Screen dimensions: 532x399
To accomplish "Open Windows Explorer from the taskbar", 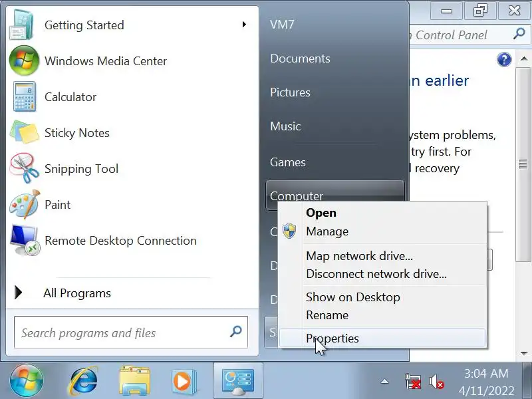I will point(135,380).
